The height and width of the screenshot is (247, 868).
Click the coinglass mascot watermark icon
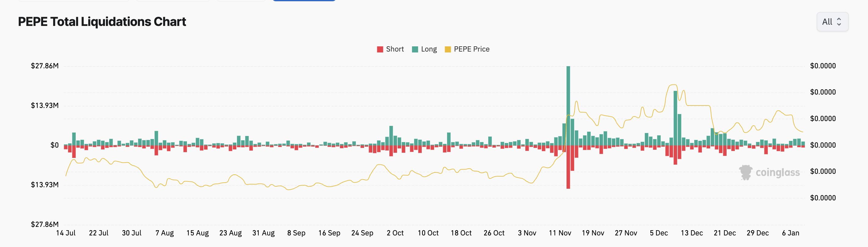(x=745, y=172)
